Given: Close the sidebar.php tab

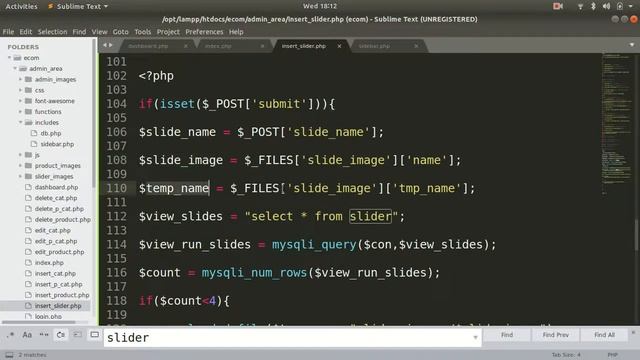Looking at the screenshot, I should pyautogui.click(x=416, y=46).
